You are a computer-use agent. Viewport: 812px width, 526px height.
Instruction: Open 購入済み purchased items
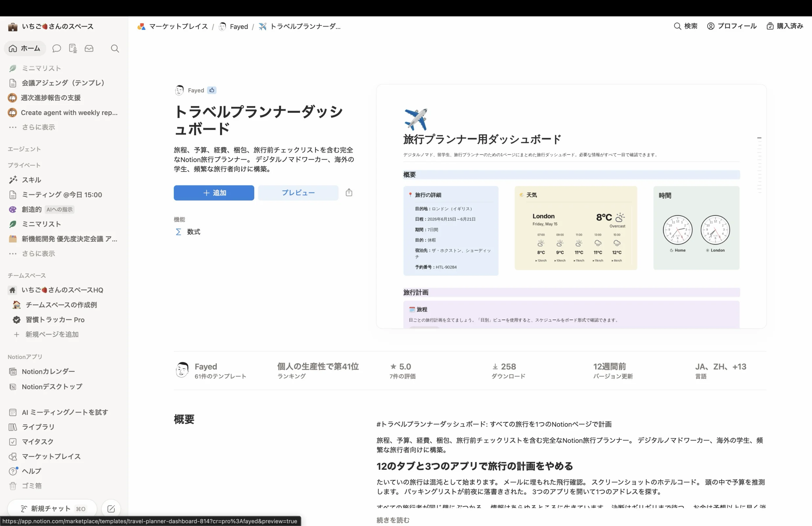click(785, 26)
